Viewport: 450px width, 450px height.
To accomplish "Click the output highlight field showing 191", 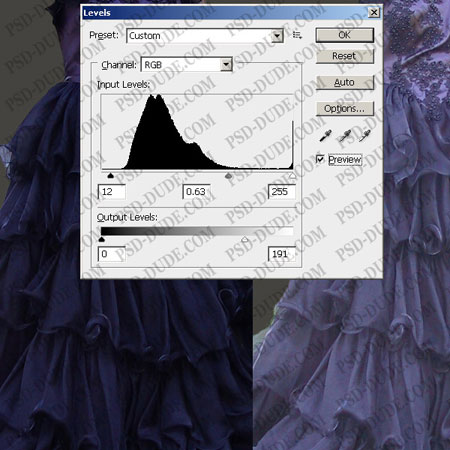I will [x=282, y=254].
